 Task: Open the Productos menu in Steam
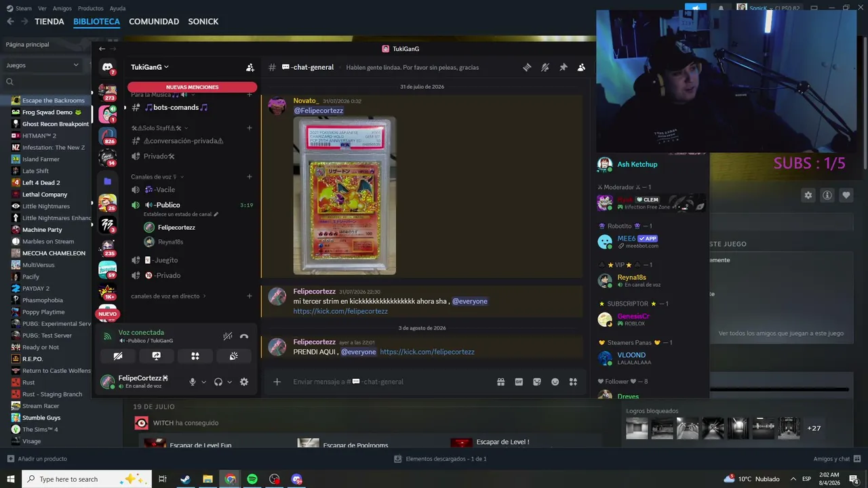click(90, 8)
